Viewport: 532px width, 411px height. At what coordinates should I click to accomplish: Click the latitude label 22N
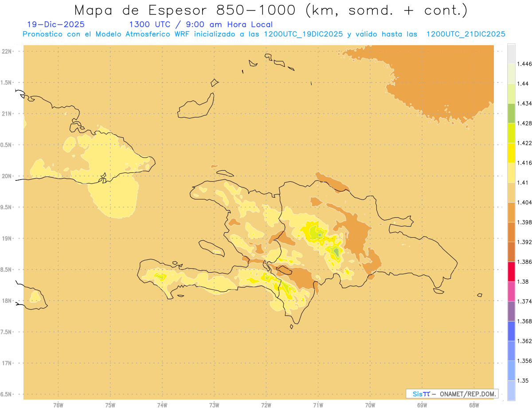tap(7, 51)
